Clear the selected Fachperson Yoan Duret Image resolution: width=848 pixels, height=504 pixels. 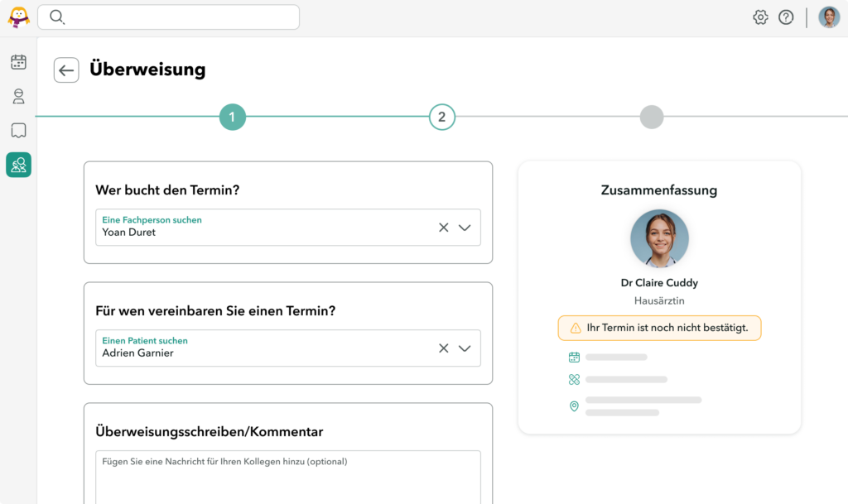(443, 228)
